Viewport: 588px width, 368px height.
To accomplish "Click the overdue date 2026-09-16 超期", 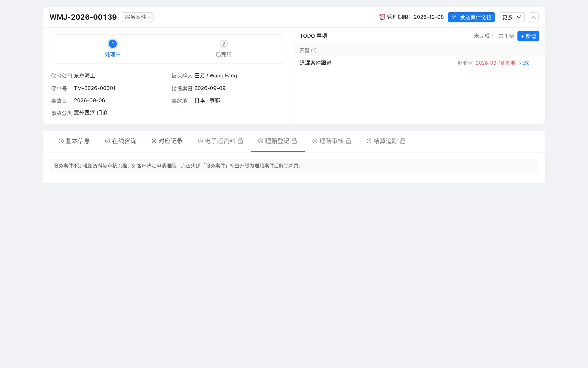I will pos(495,63).
